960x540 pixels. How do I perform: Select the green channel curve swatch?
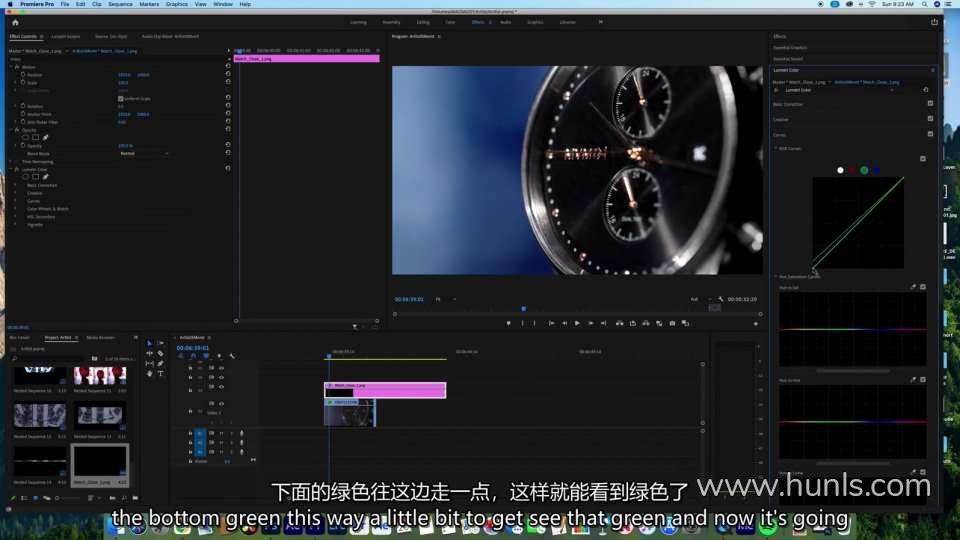click(x=864, y=170)
